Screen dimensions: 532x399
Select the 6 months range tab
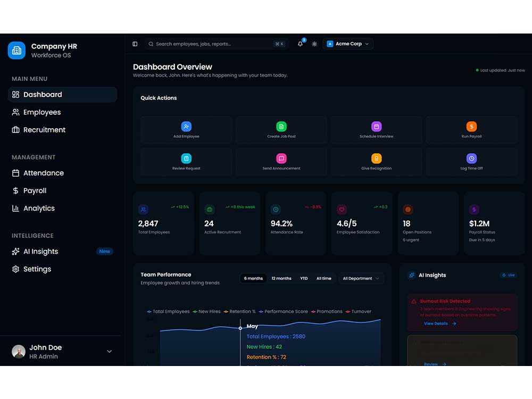(253, 278)
